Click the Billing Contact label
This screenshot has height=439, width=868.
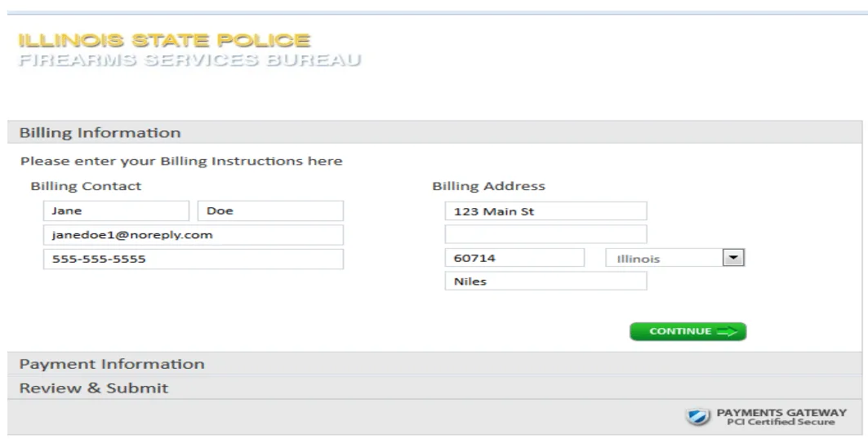86,186
